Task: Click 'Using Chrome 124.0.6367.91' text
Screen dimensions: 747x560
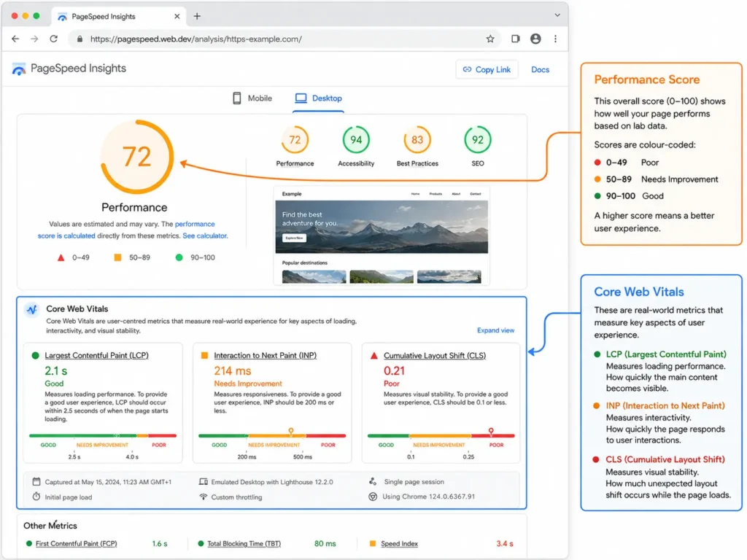Action: 428,496
